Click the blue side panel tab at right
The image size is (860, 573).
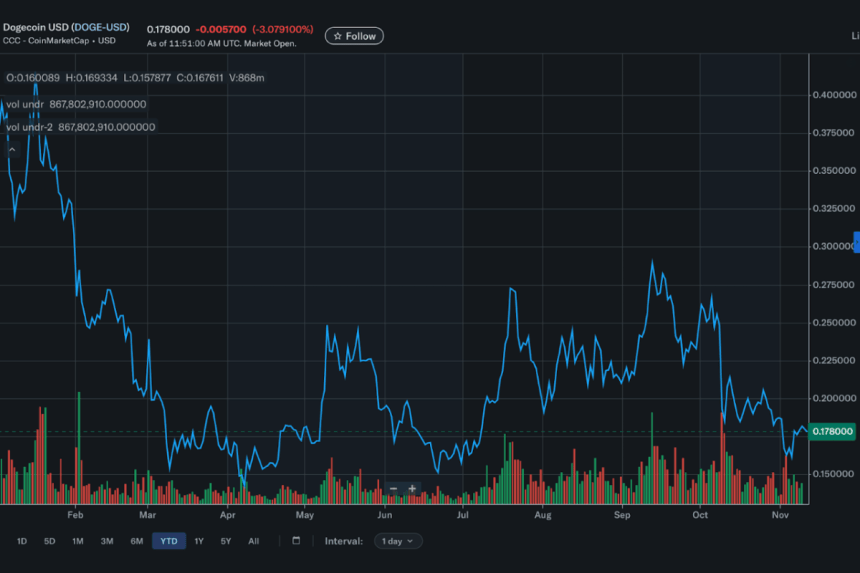[857, 242]
